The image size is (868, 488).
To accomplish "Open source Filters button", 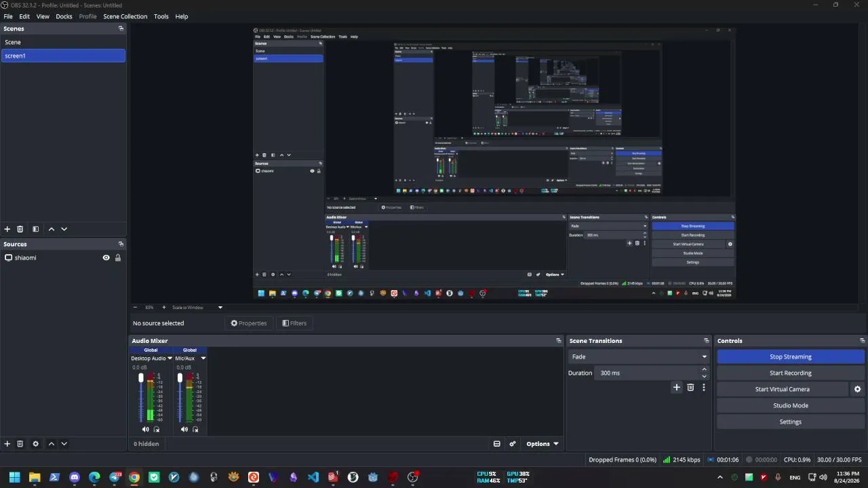I will [x=294, y=323].
